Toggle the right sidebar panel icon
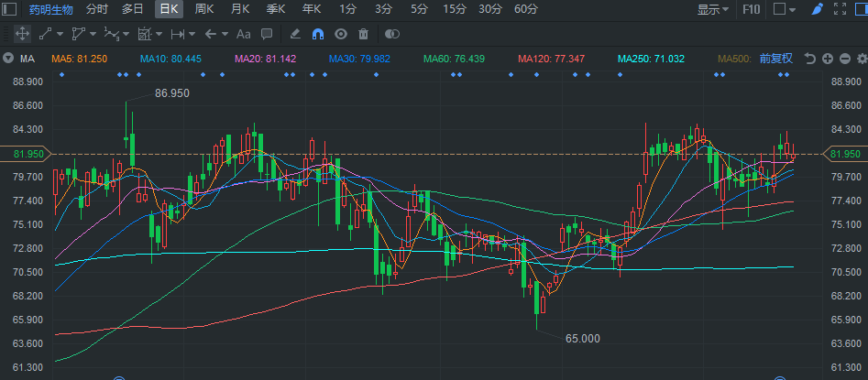This screenshot has width=868, height=380. pos(861,9)
